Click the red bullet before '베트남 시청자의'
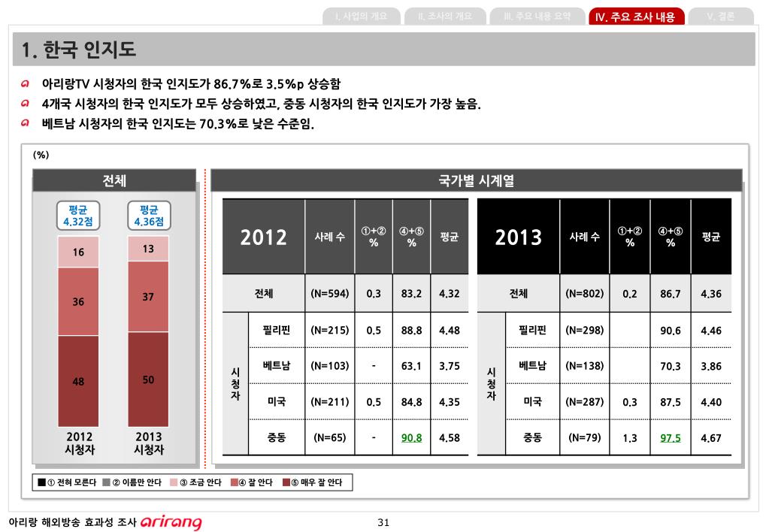This screenshot has height=532, width=769. pyautogui.click(x=25, y=123)
